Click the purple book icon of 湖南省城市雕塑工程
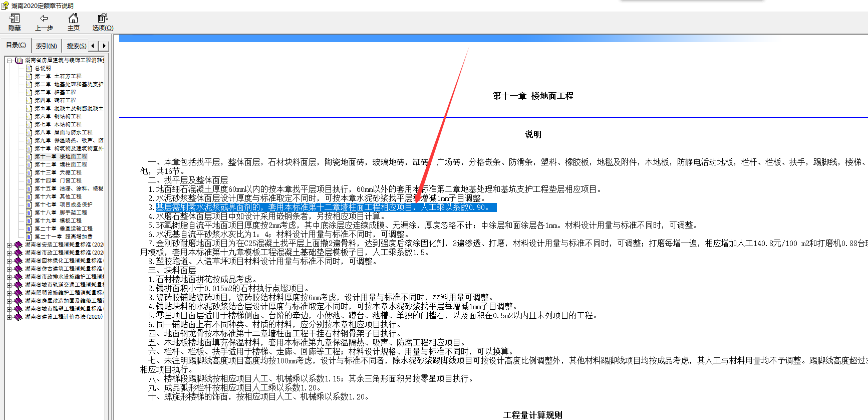 [x=19, y=309]
